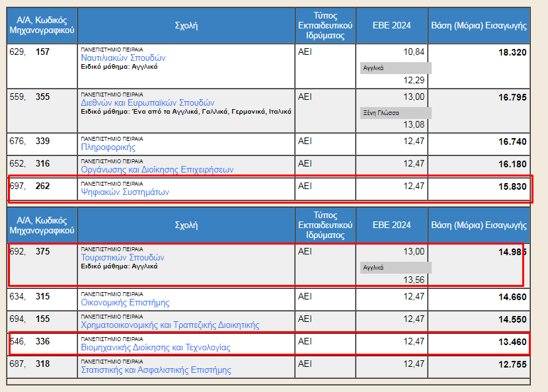Click EBE value 12,47 in Οικονομικής Επιστήμης row
548x392 pixels.
(414, 297)
